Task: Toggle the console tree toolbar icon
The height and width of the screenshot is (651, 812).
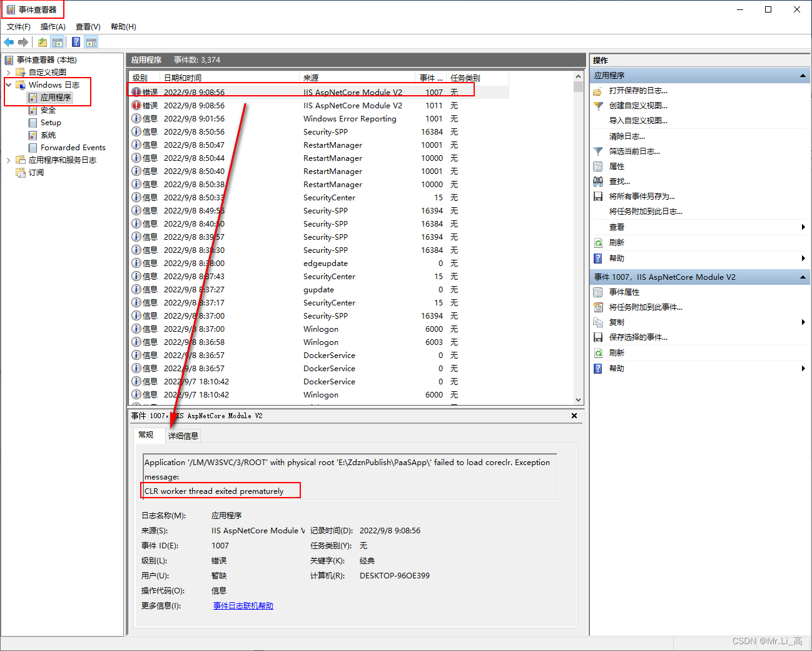Action: click(58, 42)
